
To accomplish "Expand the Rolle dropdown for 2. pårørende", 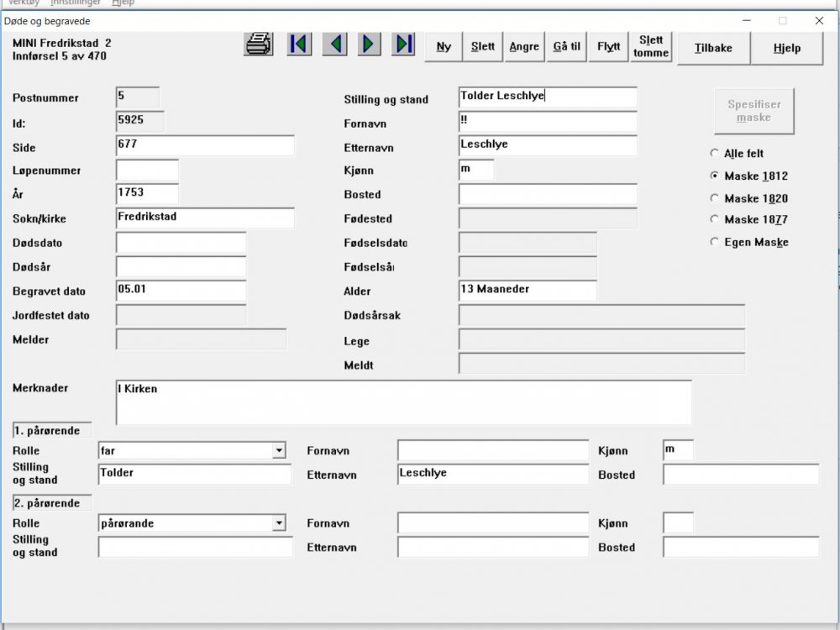I will coord(279,523).
